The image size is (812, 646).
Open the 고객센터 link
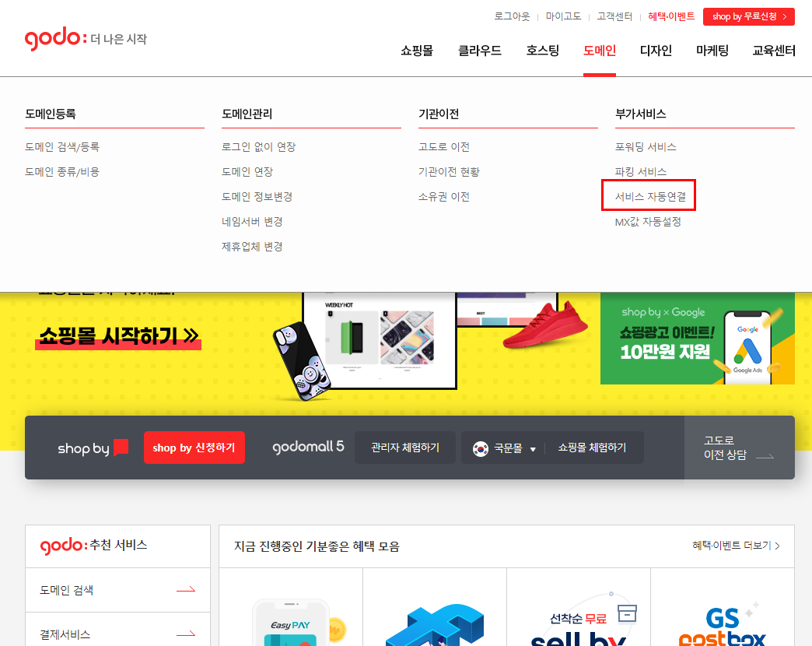[614, 16]
